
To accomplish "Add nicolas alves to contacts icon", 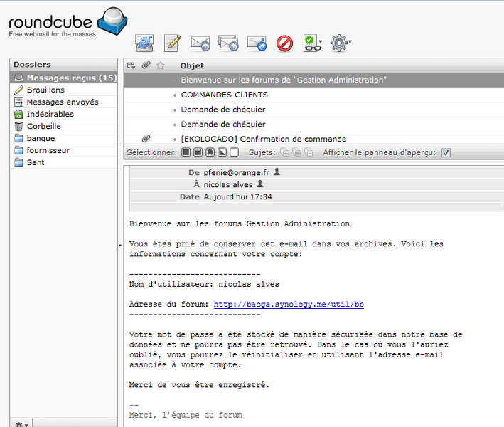I will [260, 184].
